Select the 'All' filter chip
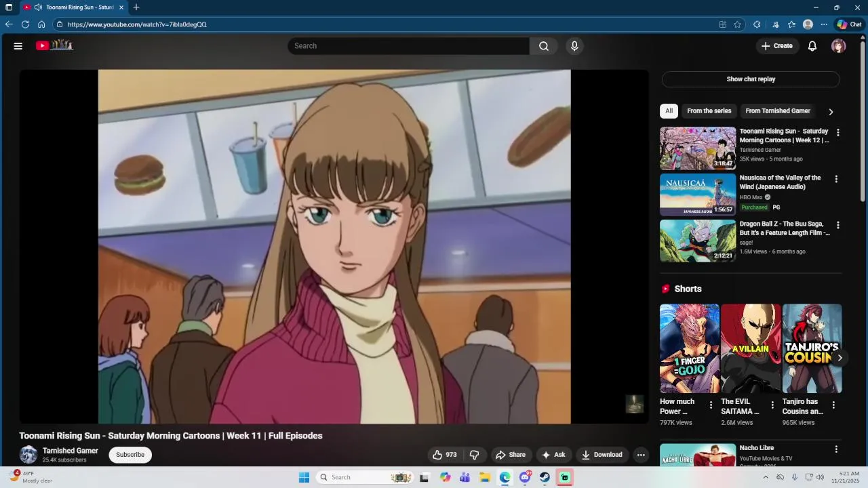The height and width of the screenshot is (488, 868). click(x=669, y=111)
